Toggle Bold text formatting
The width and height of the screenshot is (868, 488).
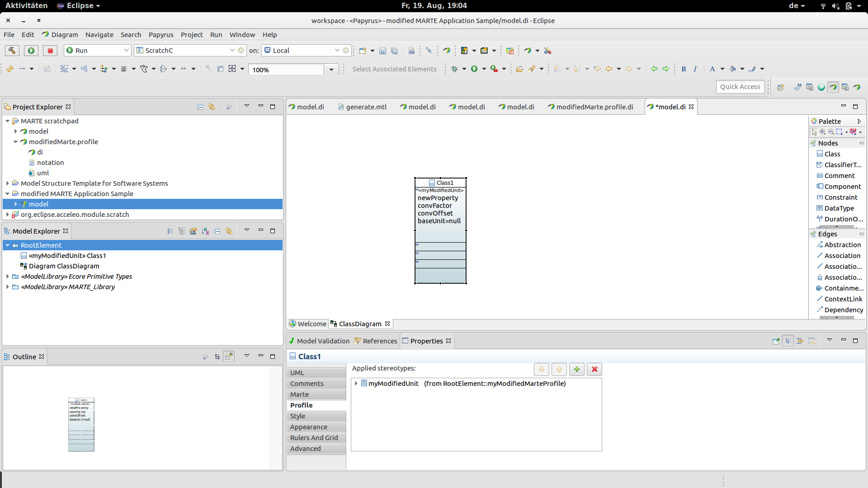pos(684,69)
